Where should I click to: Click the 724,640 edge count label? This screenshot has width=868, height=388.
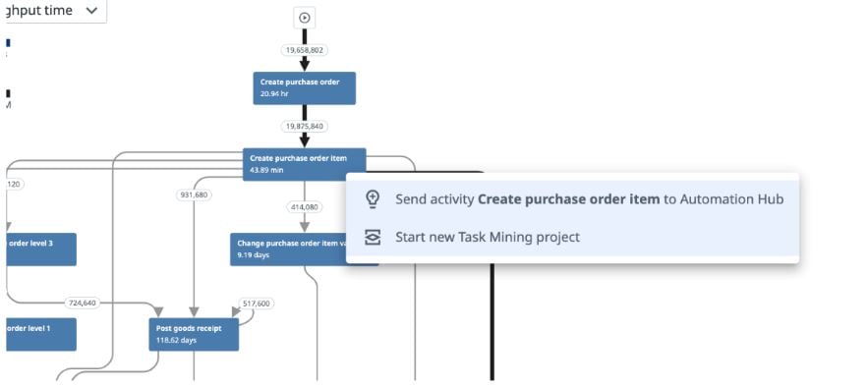pos(83,303)
